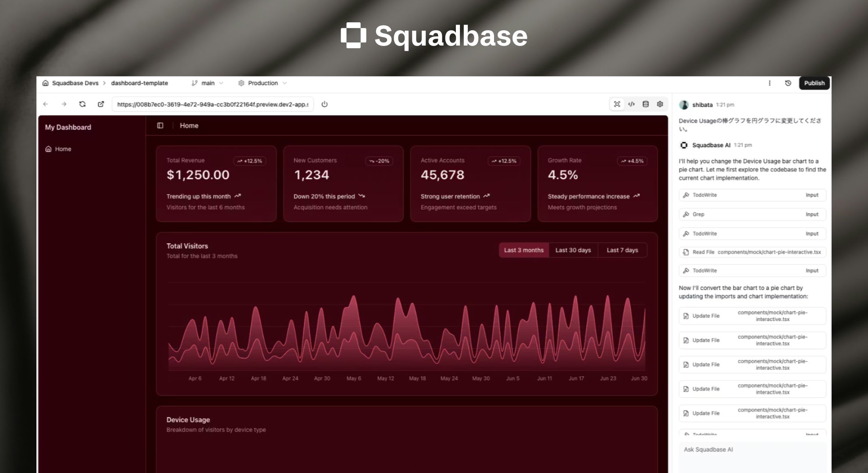This screenshot has height=473, width=868.
Task: Open the dashboard-template breadcrumb item
Action: coord(140,83)
